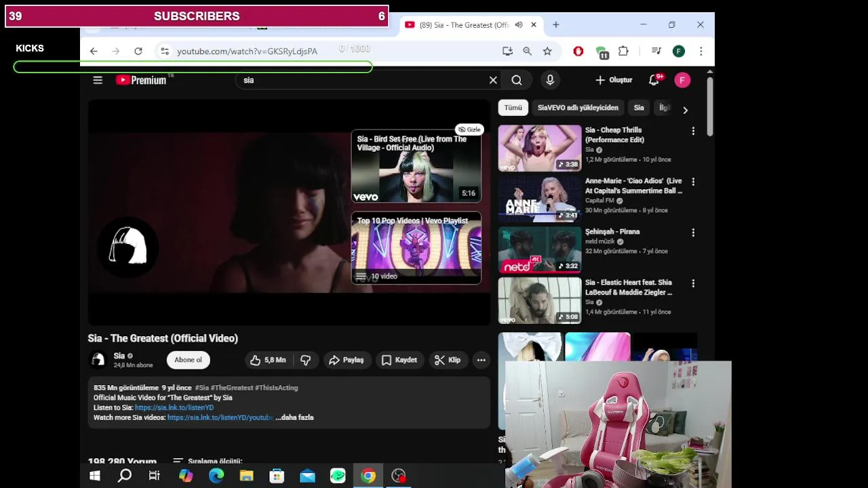
Task: Clear the search box with the X icon
Action: coord(493,80)
